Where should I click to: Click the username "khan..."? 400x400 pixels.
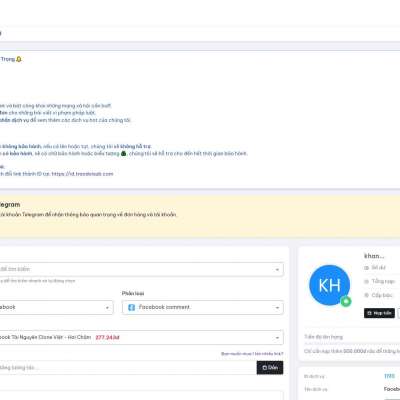(x=374, y=256)
